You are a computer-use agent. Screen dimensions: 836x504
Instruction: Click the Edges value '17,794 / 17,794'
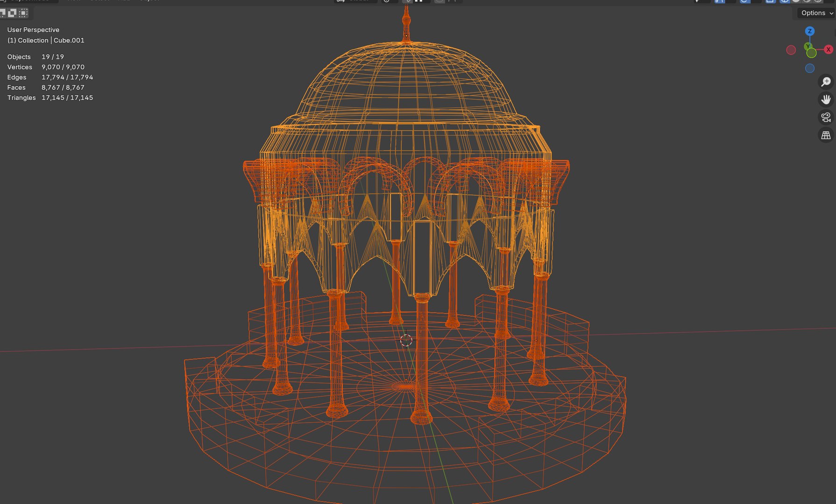point(67,77)
